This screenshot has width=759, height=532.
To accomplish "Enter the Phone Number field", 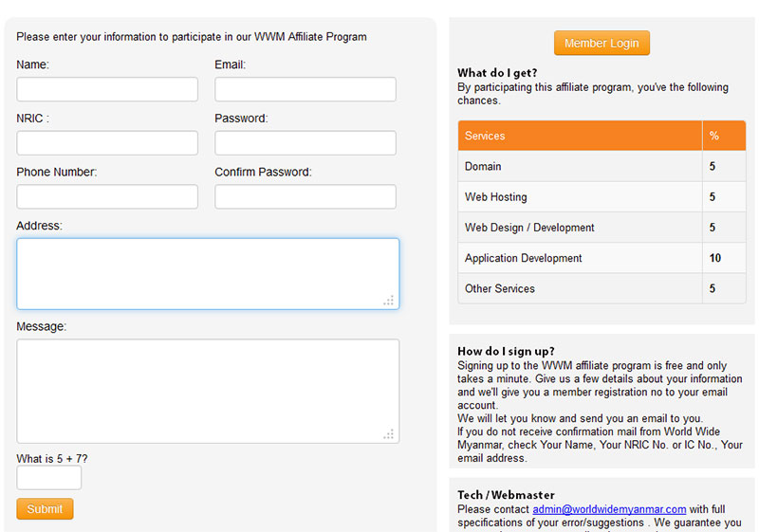I will coord(107,196).
